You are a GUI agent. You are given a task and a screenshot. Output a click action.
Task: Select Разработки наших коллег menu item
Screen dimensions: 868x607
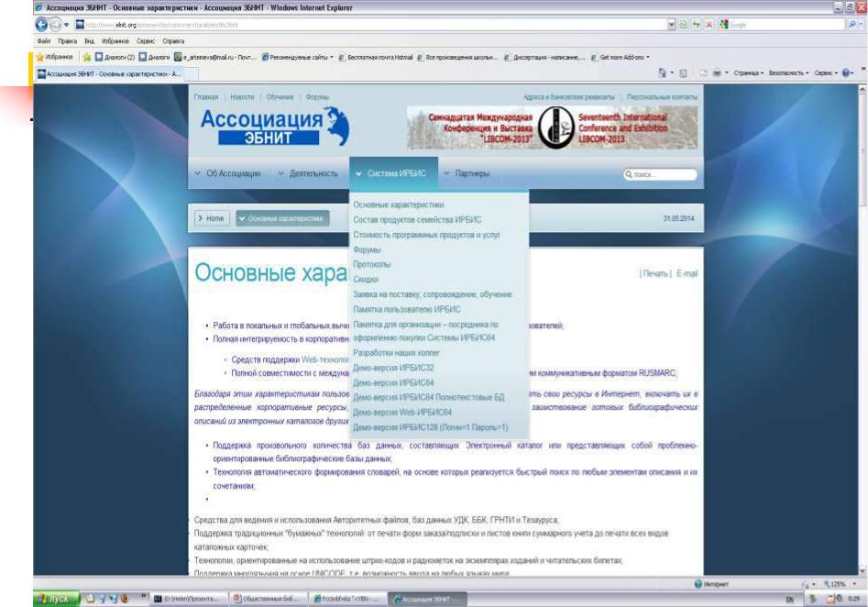point(396,353)
